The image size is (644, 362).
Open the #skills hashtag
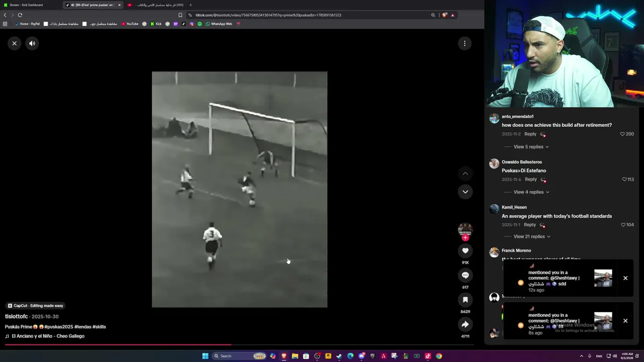pyautogui.click(x=99, y=327)
